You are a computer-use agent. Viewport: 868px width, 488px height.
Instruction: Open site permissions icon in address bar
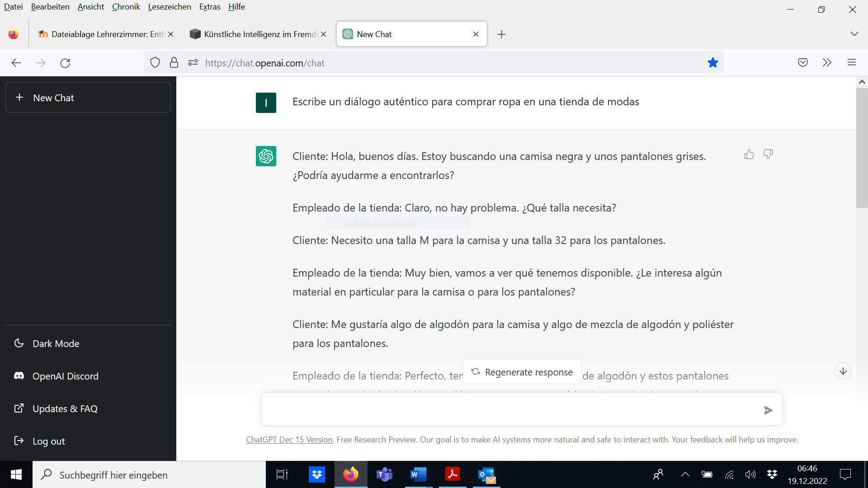[193, 63]
